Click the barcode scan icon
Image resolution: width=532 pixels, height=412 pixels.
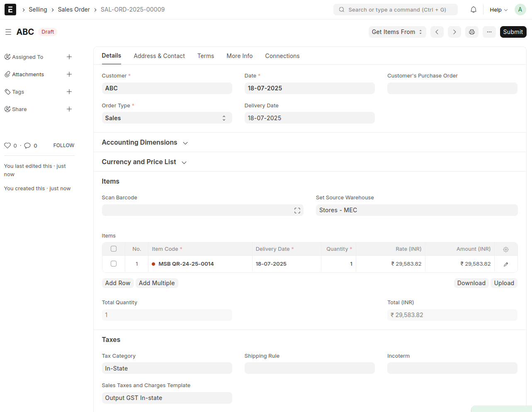297,211
